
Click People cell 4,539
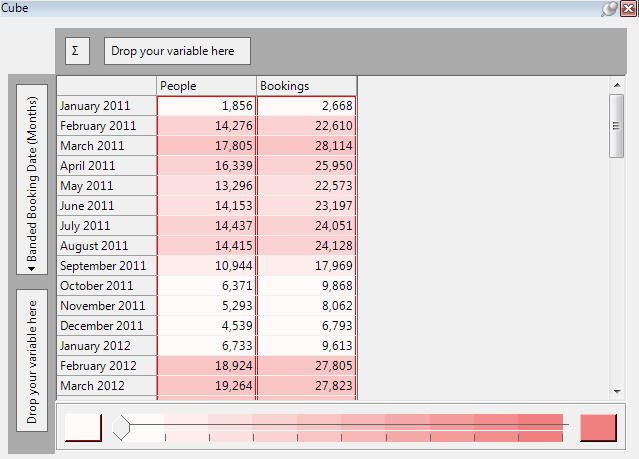click(206, 326)
